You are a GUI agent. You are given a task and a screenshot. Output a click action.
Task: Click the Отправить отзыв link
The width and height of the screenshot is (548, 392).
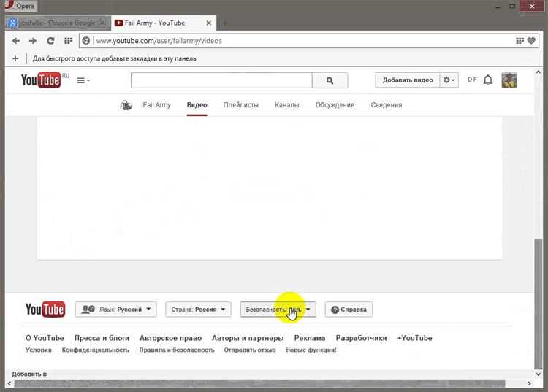(250, 350)
